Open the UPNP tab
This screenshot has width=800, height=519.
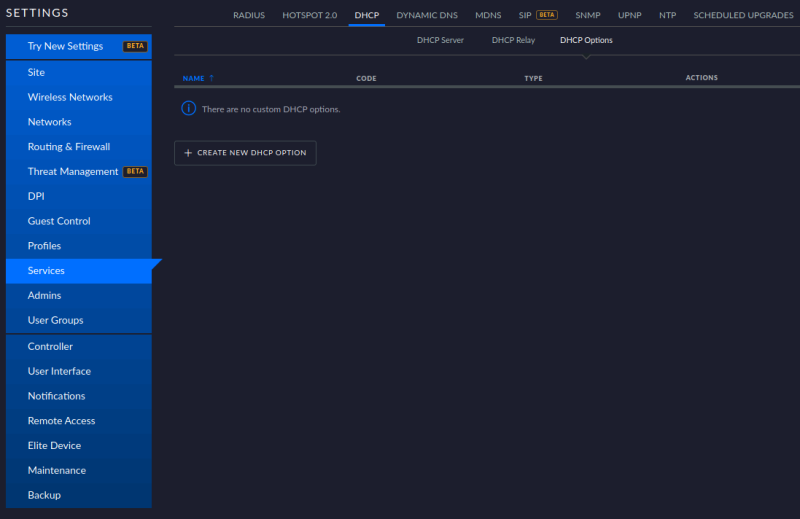click(x=630, y=15)
